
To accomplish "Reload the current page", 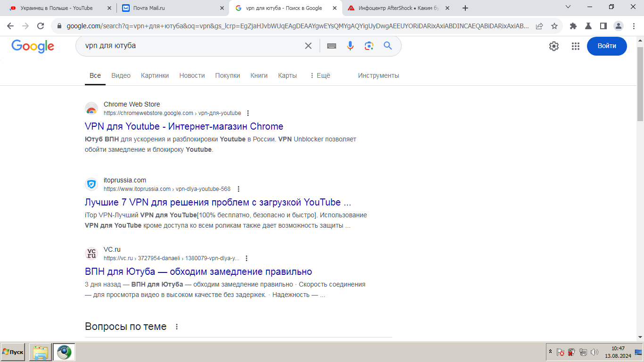I will coord(41,26).
